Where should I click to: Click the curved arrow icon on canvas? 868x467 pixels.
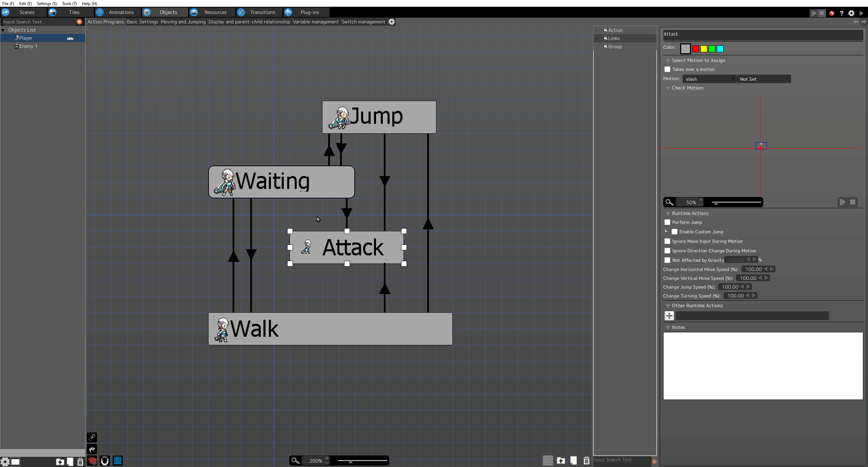pos(92,449)
